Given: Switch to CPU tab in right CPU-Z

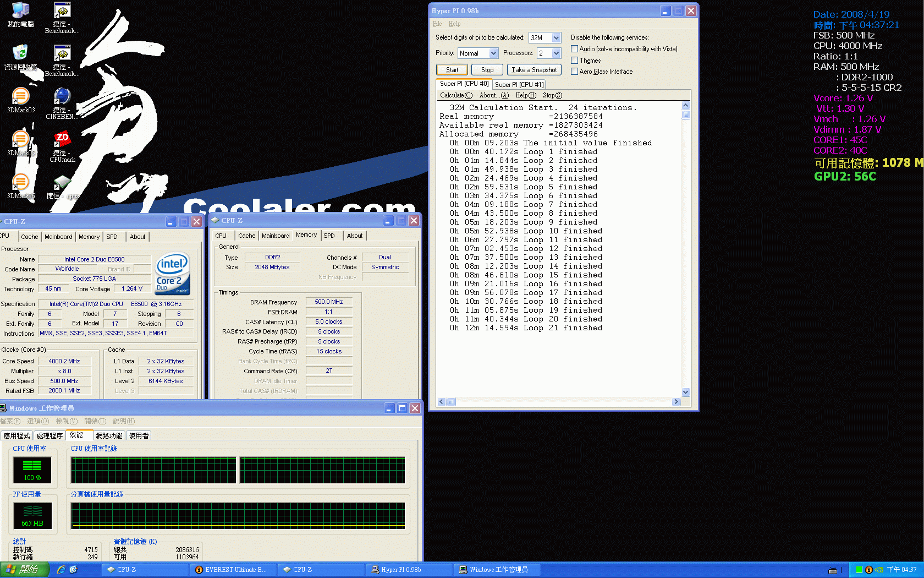Looking at the screenshot, I should (221, 236).
